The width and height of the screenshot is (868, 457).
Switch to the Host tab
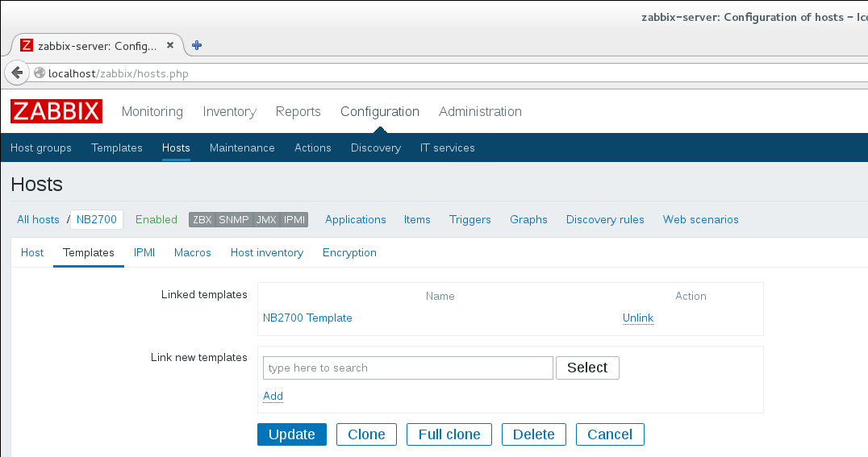click(32, 252)
